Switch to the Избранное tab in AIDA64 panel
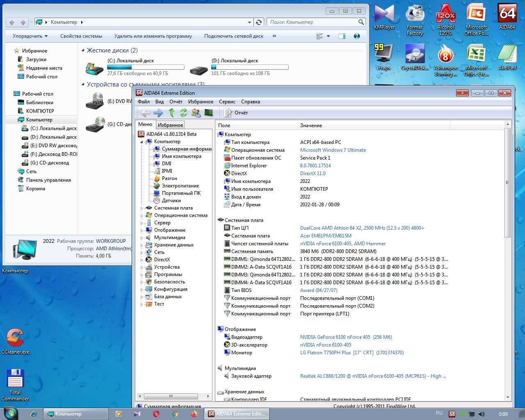Viewport: 525px width, 420px height. (x=170, y=125)
